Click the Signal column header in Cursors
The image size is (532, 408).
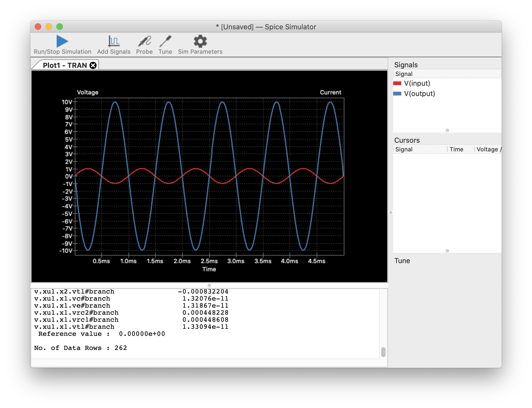pyautogui.click(x=420, y=149)
